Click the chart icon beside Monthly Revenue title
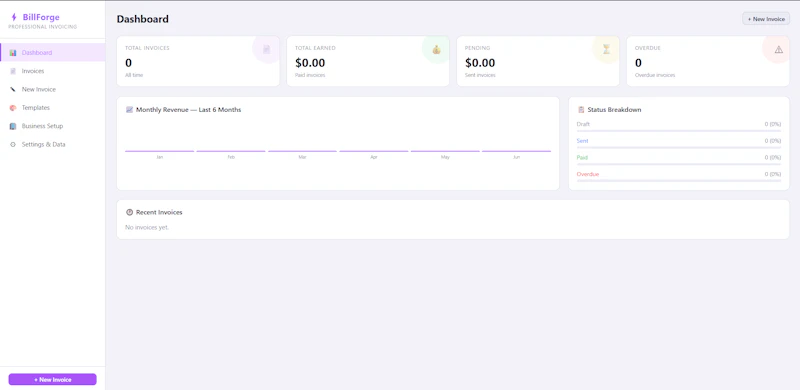800x390 pixels. [x=130, y=110]
